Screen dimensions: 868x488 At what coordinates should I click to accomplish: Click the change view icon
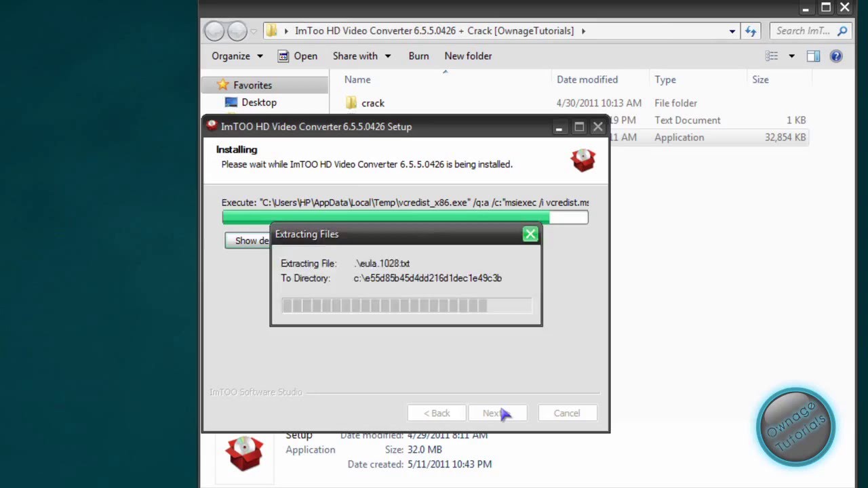(772, 56)
